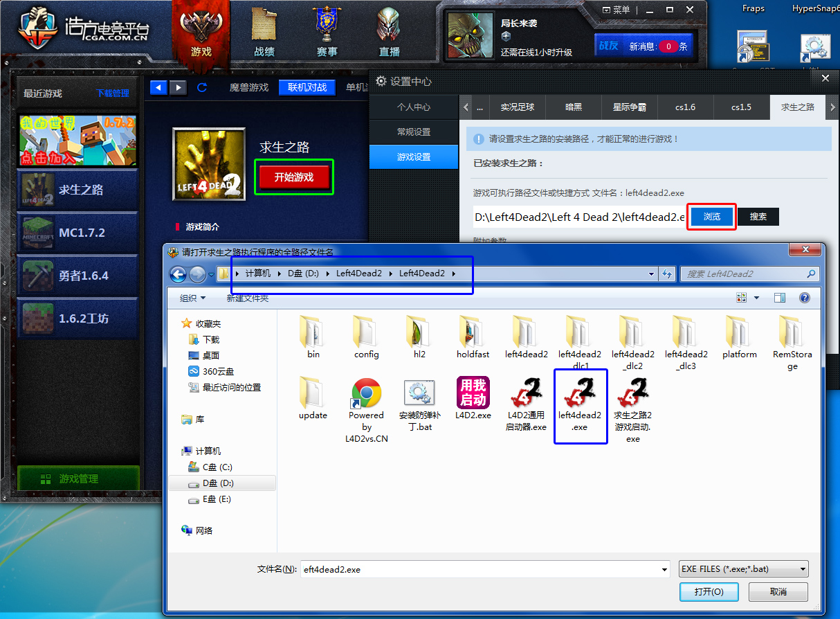Expand the address bar history dropdown
The width and height of the screenshot is (840, 619).
click(x=652, y=274)
